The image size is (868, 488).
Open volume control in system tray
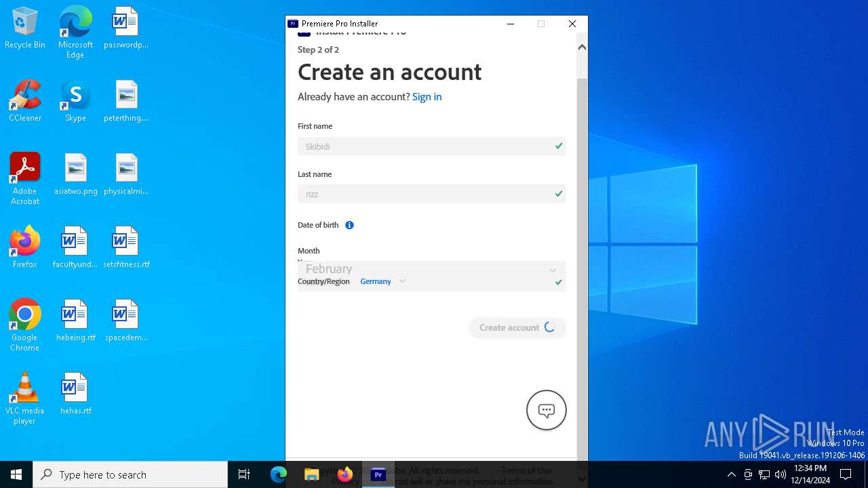pyautogui.click(x=781, y=474)
